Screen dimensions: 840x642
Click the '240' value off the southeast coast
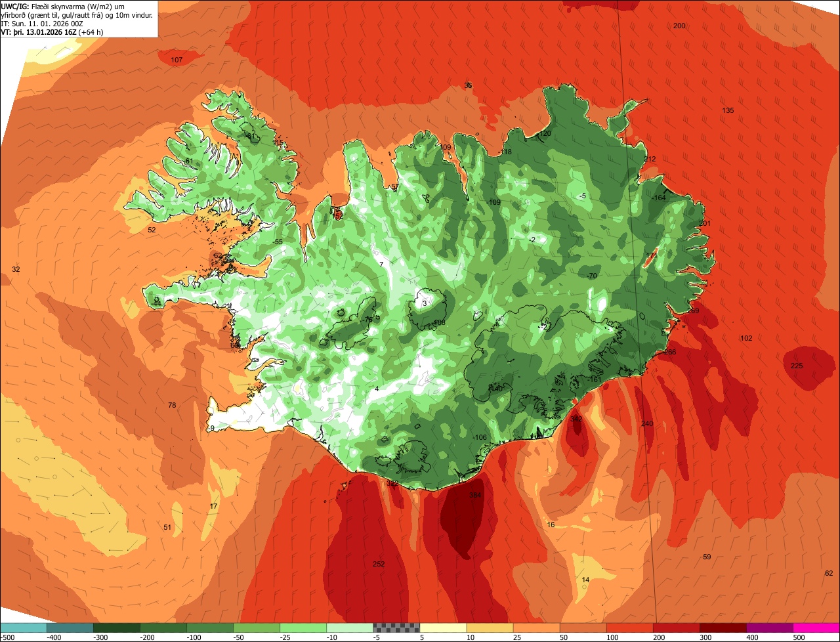pos(647,424)
